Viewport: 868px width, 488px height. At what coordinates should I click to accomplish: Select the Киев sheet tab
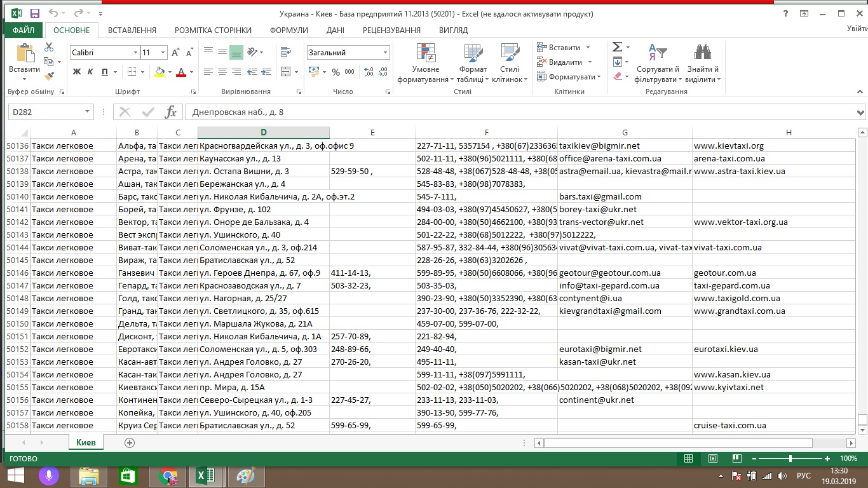(x=86, y=442)
